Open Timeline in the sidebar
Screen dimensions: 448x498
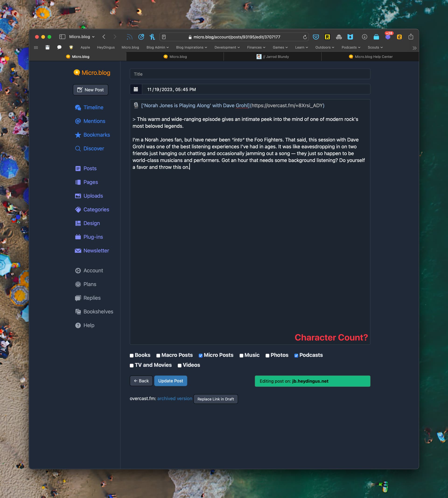[x=89, y=107]
